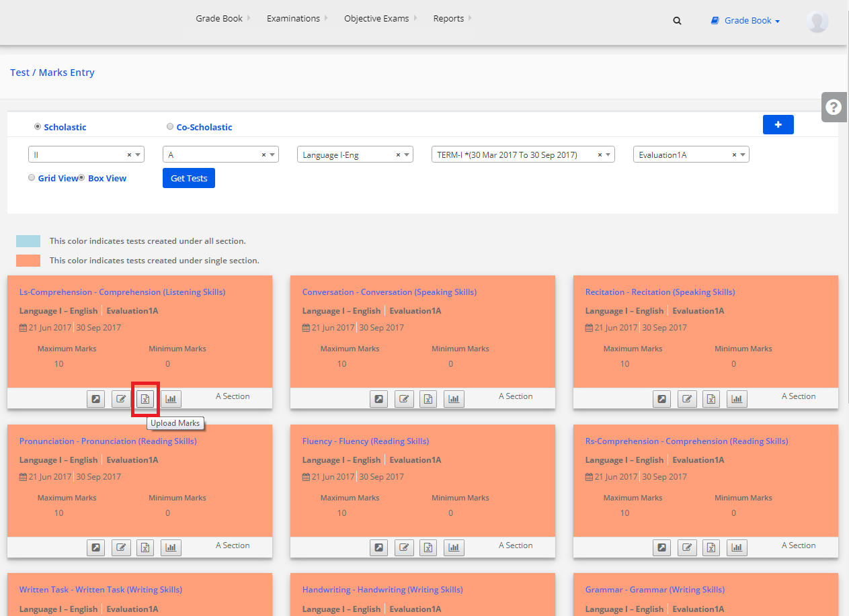Image resolution: width=849 pixels, height=616 pixels.
Task: Click the Excel upload icon on the Recitation card
Action: (711, 399)
